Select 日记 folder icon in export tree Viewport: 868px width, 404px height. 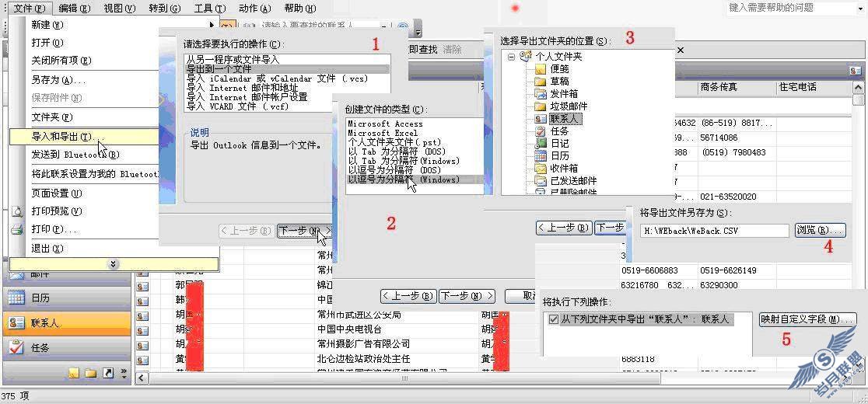click(541, 144)
